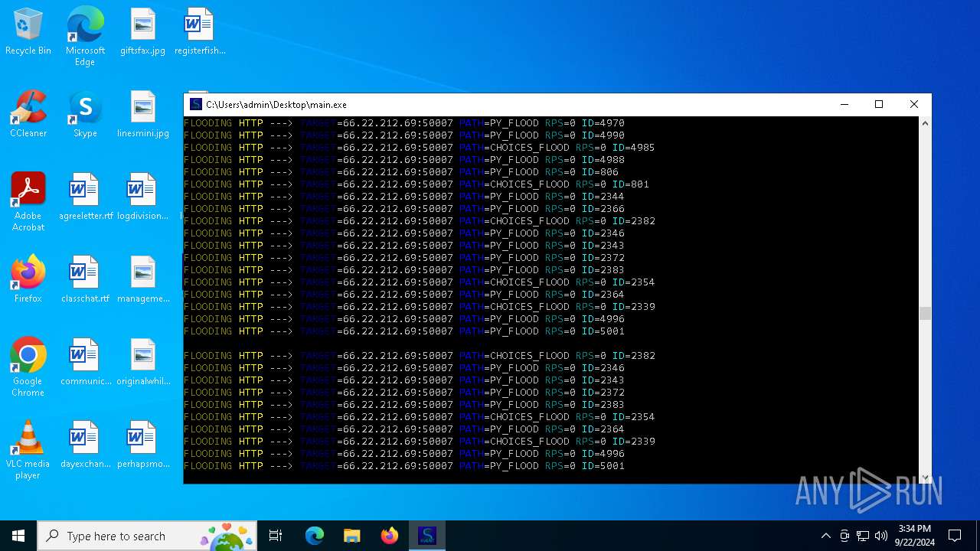Click the main.exe window title text
This screenshot has width=980, height=551.
(276, 105)
